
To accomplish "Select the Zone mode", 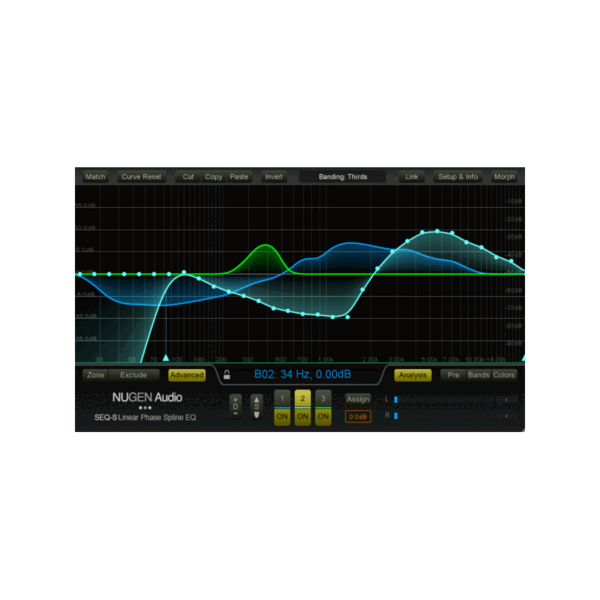I will (x=96, y=375).
